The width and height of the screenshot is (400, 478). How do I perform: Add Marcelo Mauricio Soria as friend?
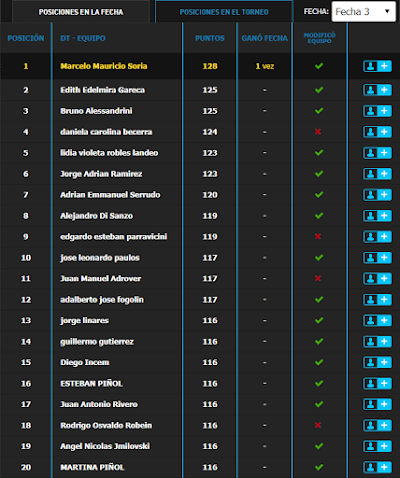pyautogui.click(x=377, y=66)
